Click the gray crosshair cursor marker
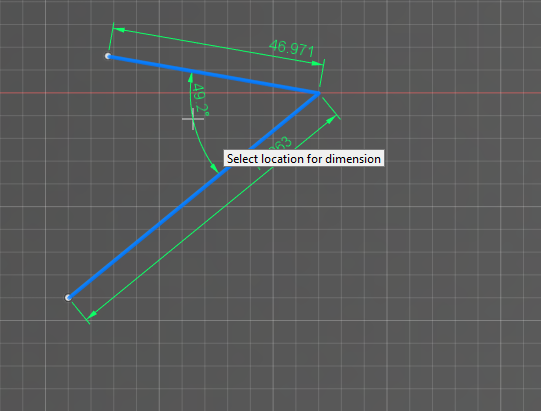Viewport: 541px width, 411px height. (x=193, y=119)
